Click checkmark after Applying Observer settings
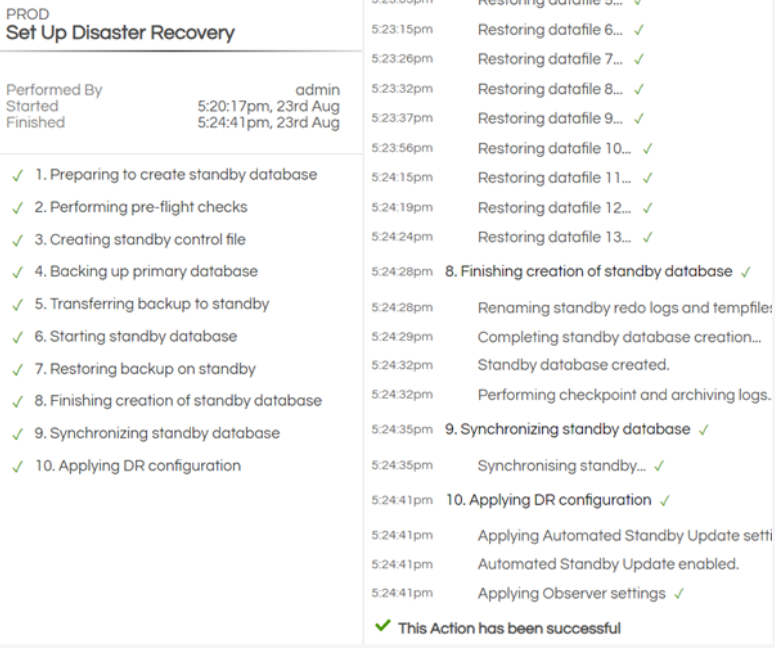This screenshot has width=775, height=648. [x=680, y=594]
